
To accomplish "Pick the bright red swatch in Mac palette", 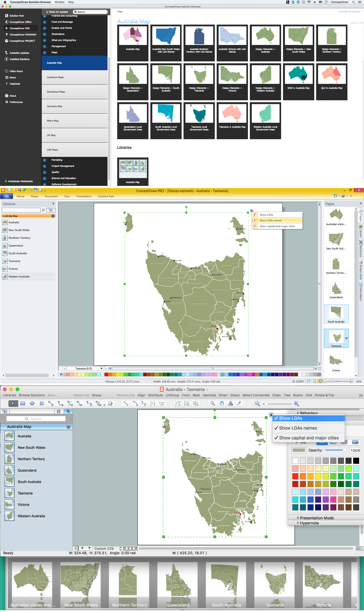I will 295,476.
